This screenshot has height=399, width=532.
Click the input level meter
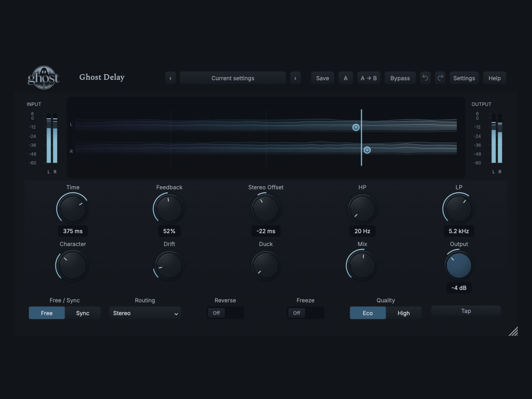[x=52, y=138]
